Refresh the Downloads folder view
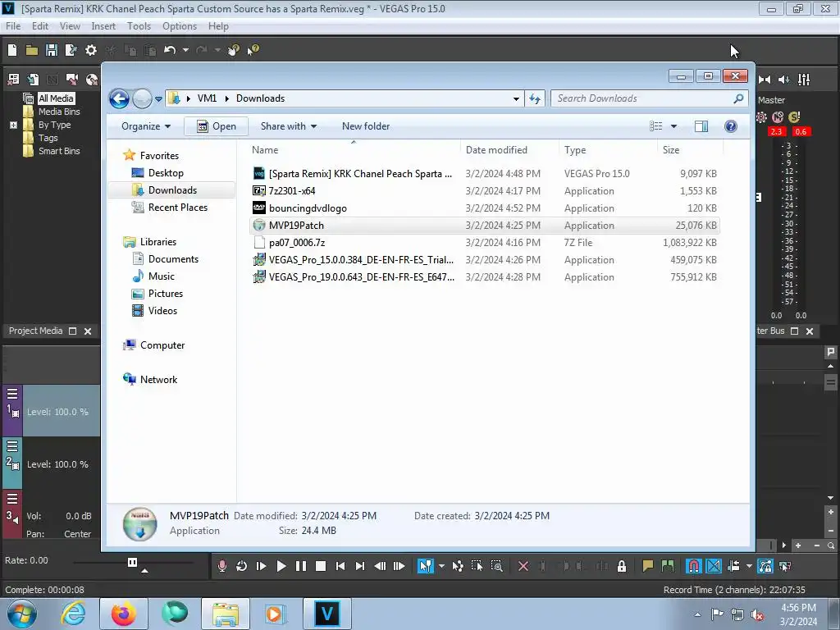The image size is (840, 630). tap(535, 99)
